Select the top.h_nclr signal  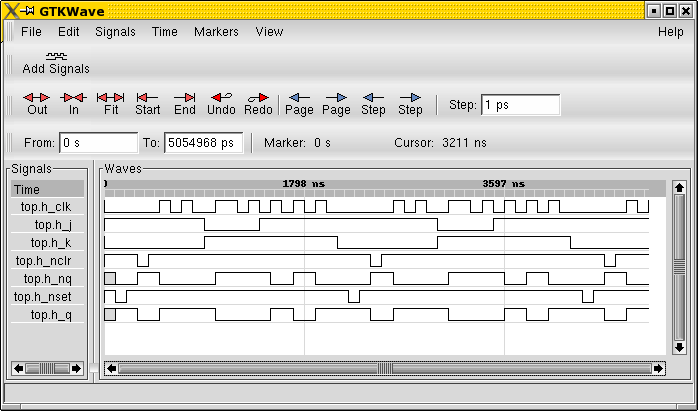[45, 261]
